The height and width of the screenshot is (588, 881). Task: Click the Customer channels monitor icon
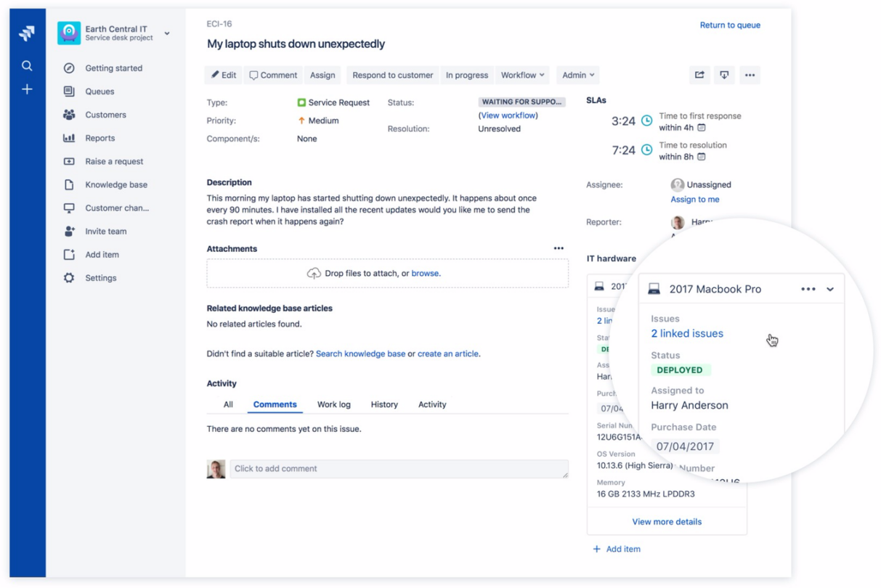(69, 208)
